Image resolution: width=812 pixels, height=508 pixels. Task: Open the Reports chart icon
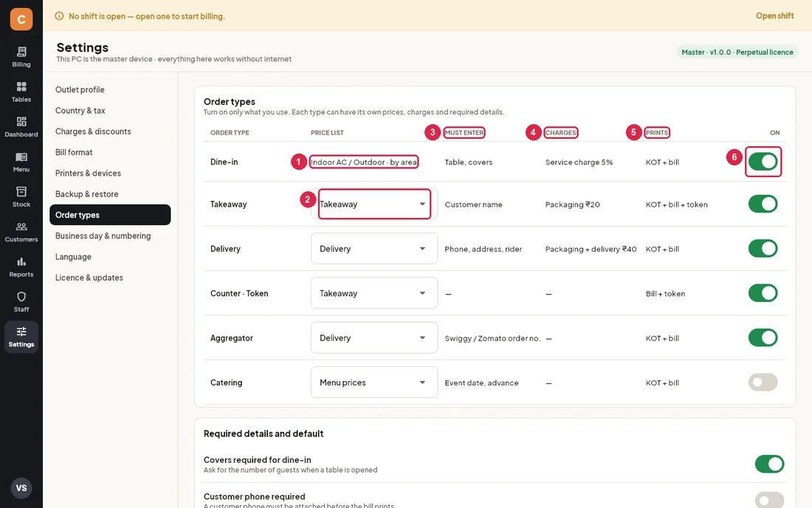[21, 261]
